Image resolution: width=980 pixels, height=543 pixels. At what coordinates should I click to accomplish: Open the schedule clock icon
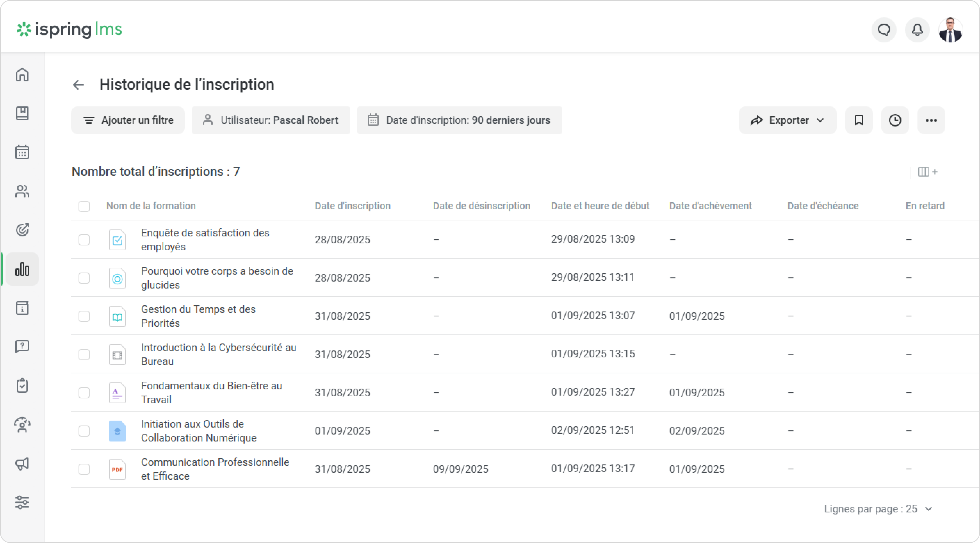coord(895,120)
